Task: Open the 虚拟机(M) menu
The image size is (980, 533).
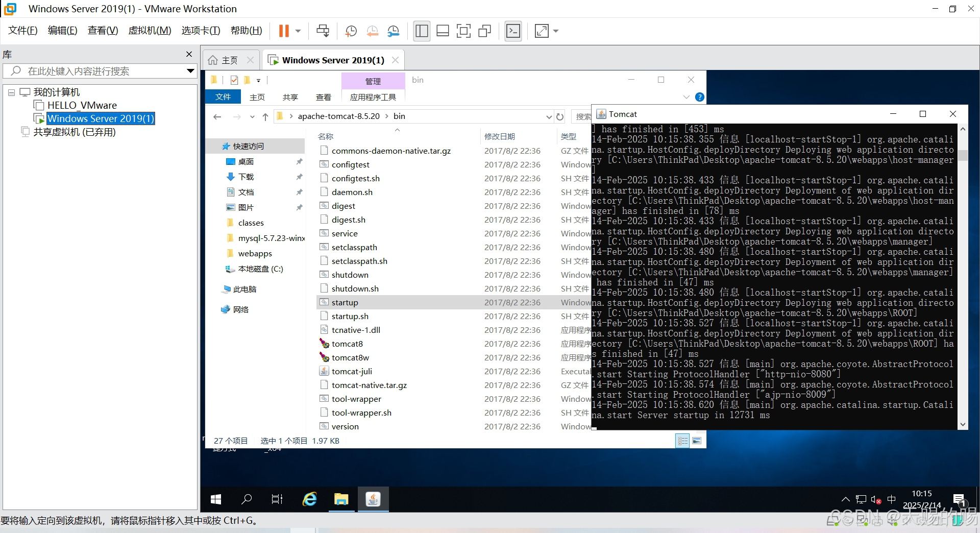Action: [x=150, y=31]
